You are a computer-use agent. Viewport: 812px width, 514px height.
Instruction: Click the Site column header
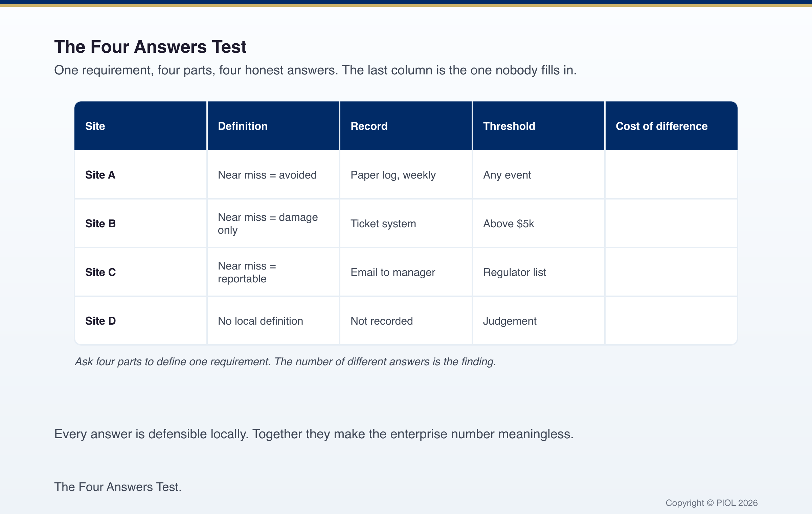140,126
